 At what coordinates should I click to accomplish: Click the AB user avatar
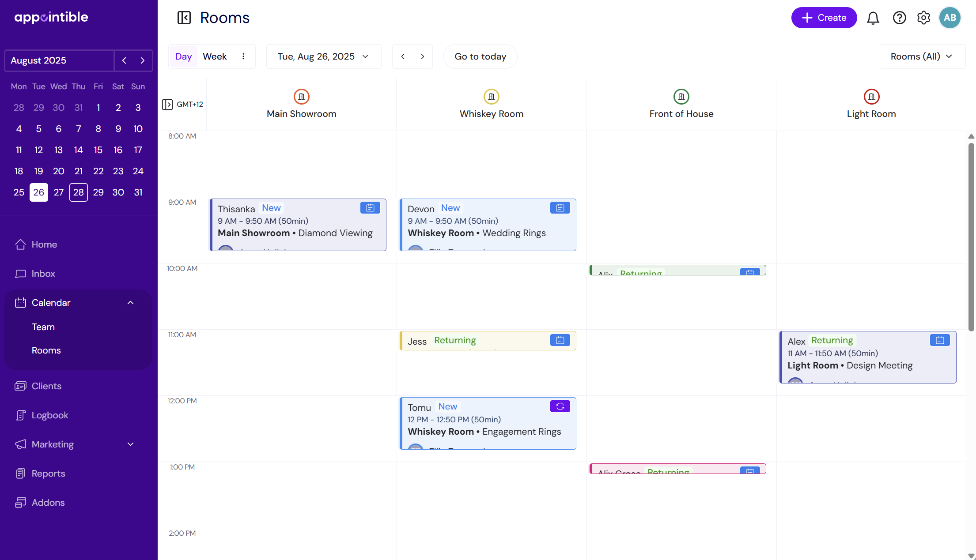(x=950, y=18)
